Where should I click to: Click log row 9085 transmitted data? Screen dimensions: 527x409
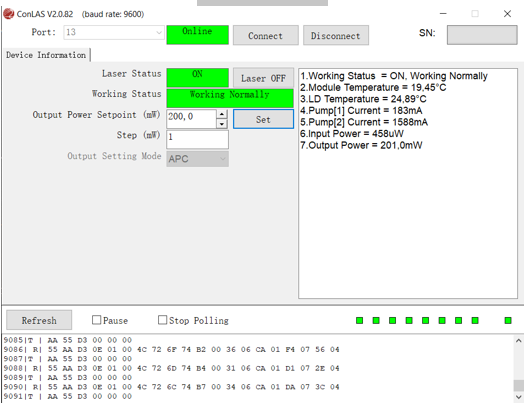(68, 340)
